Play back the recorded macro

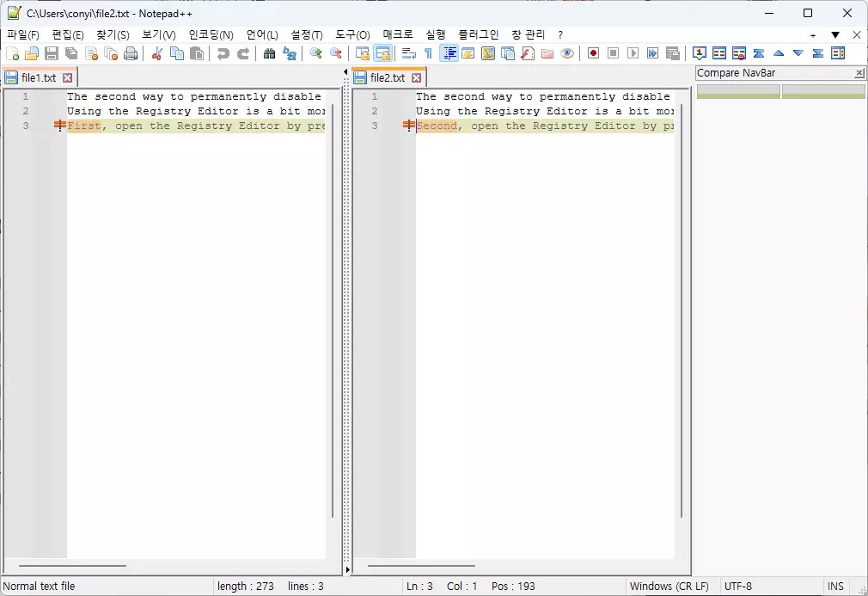click(x=633, y=53)
